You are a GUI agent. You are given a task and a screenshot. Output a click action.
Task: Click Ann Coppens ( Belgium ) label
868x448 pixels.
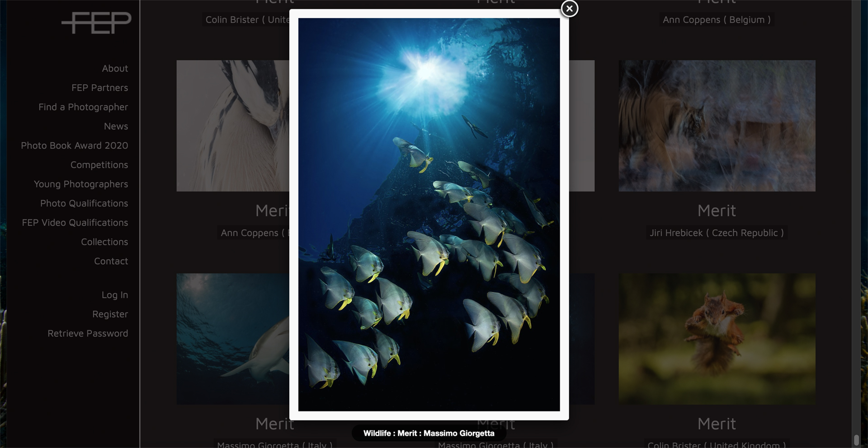tap(717, 20)
